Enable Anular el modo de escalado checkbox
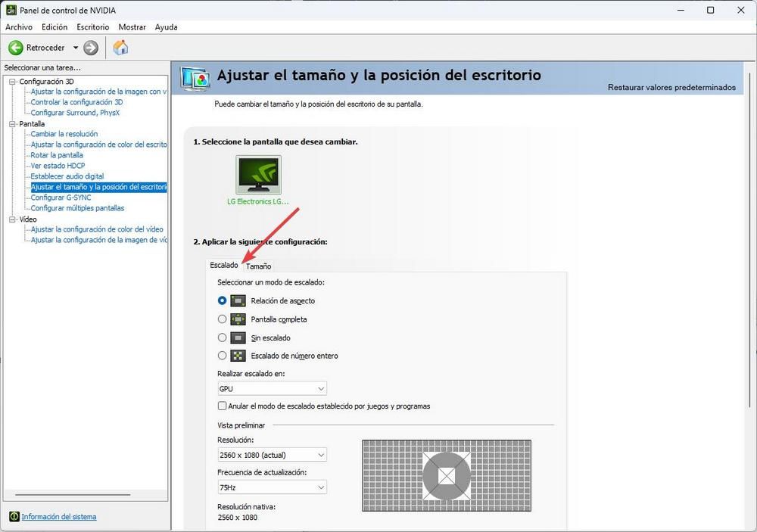Image resolution: width=757 pixels, height=532 pixels. 222,406
